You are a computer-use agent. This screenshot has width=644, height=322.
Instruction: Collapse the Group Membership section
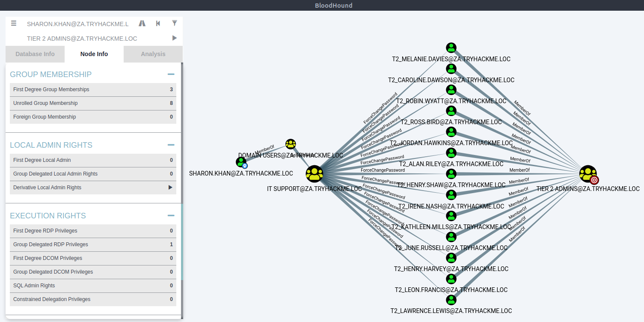(171, 75)
